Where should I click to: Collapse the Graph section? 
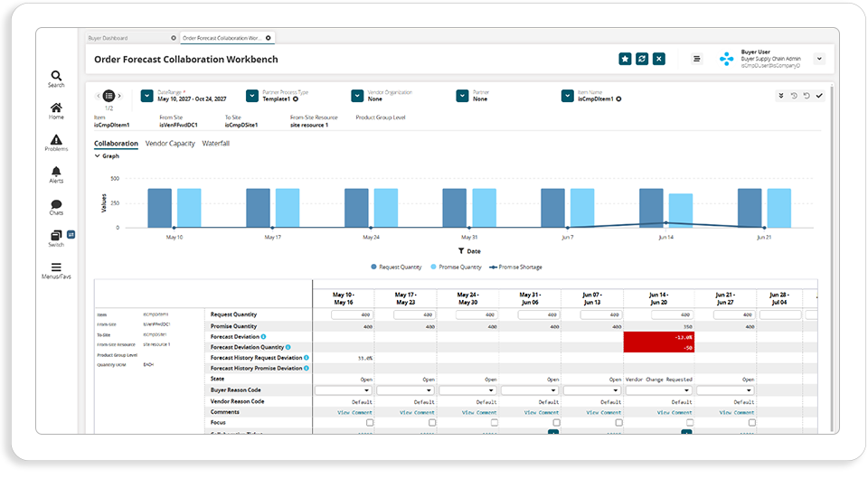click(98, 156)
